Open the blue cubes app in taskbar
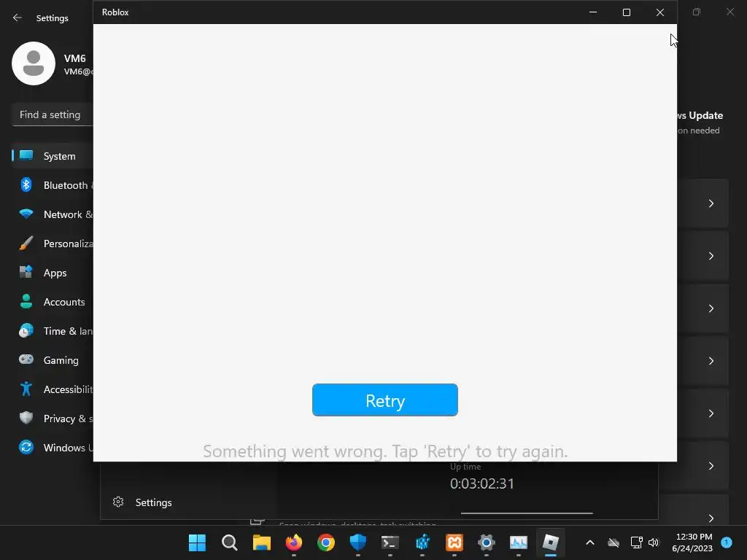The width and height of the screenshot is (747, 560). pyautogui.click(x=422, y=542)
